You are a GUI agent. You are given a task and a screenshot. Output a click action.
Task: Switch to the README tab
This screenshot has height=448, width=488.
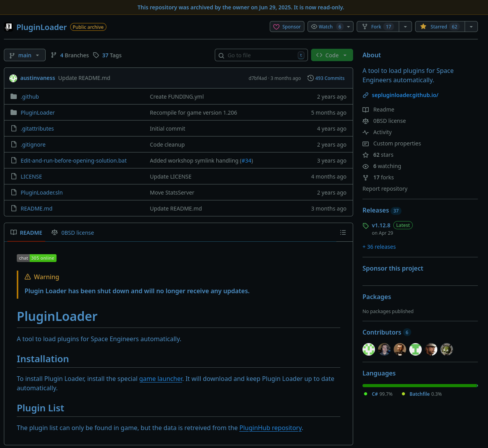[27, 232]
